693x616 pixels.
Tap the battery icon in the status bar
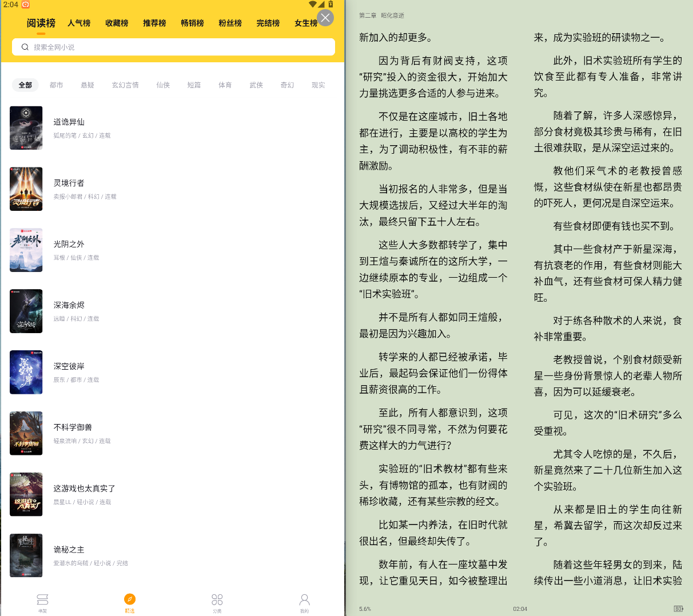[x=330, y=4]
